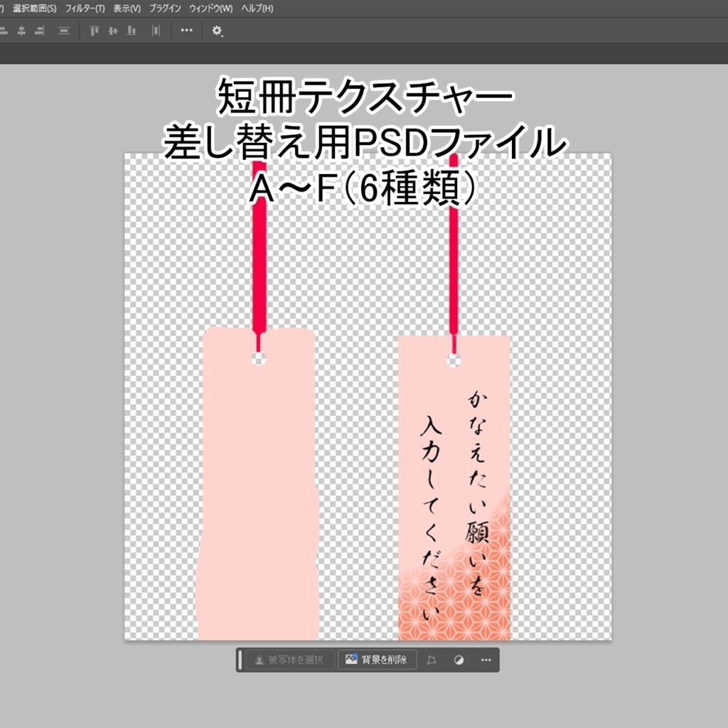Open contextual taskbar overflow ellipsis menu
The image size is (728, 728).
tap(485, 660)
